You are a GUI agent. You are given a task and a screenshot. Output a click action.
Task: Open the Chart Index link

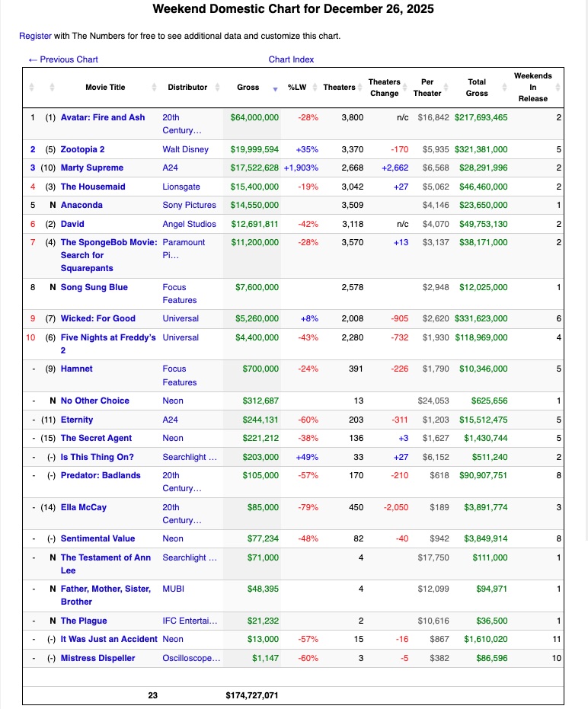pyautogui.click(x=291, y=59)
